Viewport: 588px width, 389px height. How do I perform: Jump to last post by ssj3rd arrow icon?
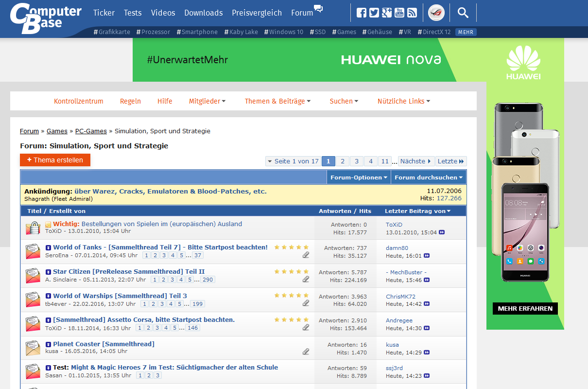427,376
